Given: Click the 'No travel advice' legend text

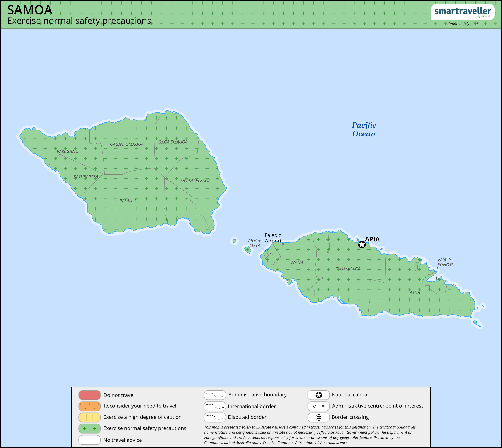Looking at the screenshot, I should (123, 440).
